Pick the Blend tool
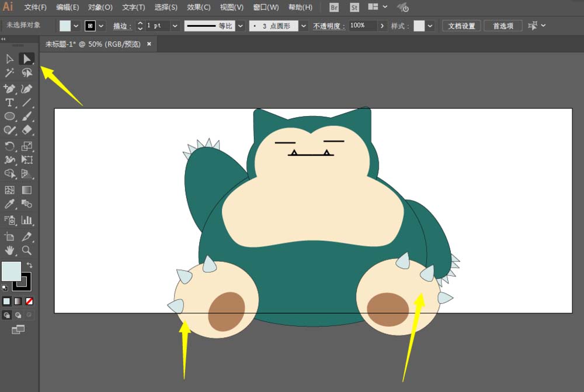 pos(27,204)
